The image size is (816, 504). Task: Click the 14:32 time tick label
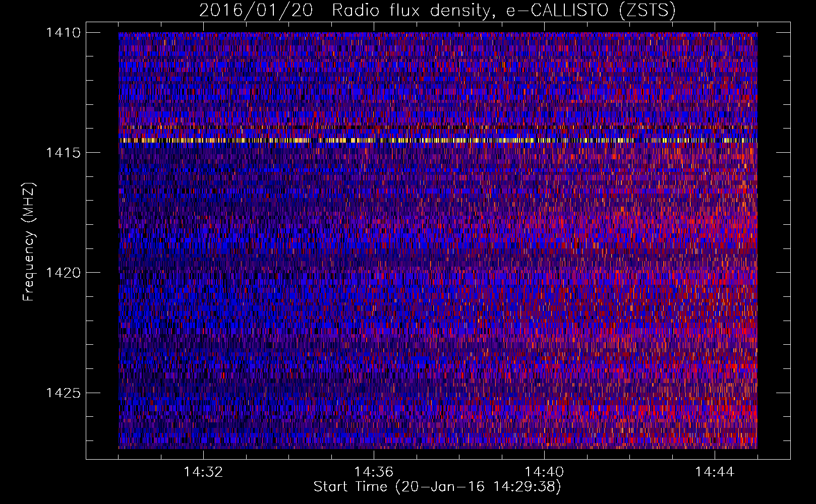coord(203,472)
